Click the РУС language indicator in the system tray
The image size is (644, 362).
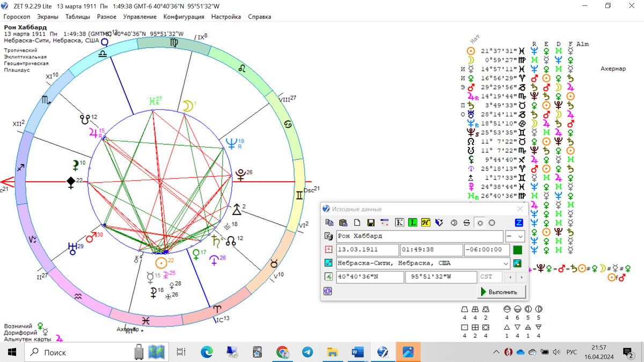click(x=572, y=352)
